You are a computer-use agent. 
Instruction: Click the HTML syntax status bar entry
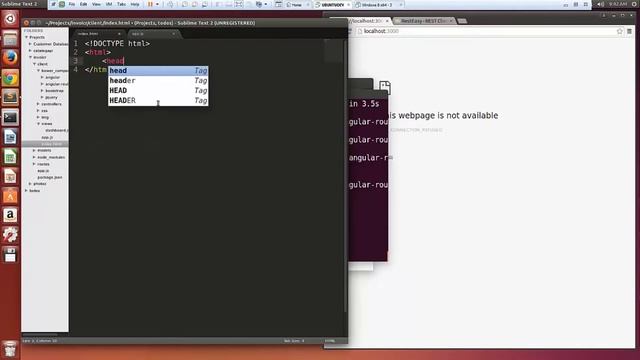pyautogui.click(x=330, y=340)
